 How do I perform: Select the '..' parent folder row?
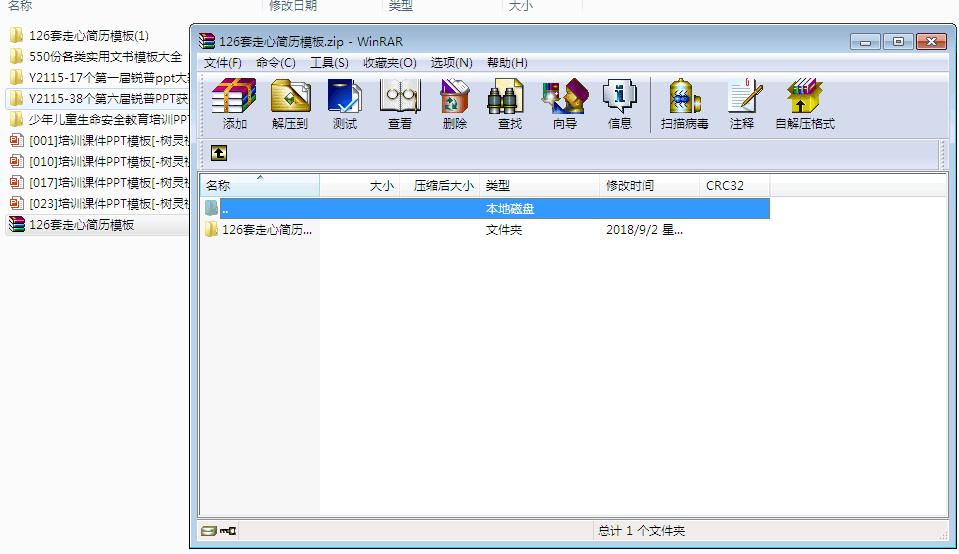485,209
